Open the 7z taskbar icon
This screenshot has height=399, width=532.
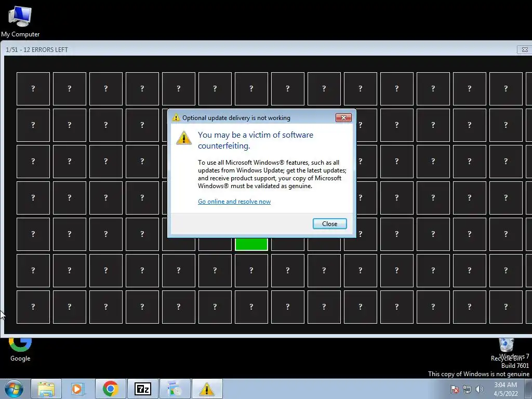[x=142, y=389]
